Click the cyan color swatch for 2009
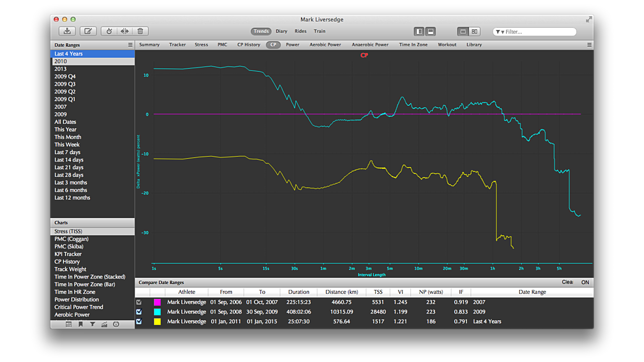This screenshot has height=362, width=644. point(157,312)
